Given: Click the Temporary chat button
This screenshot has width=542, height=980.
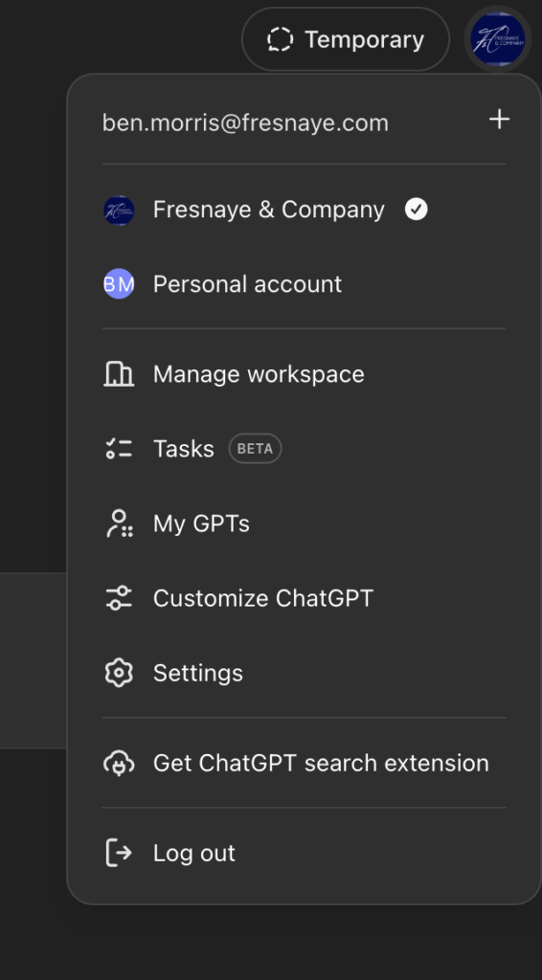Looking at the screenshot, I should [x=345, y=39].
